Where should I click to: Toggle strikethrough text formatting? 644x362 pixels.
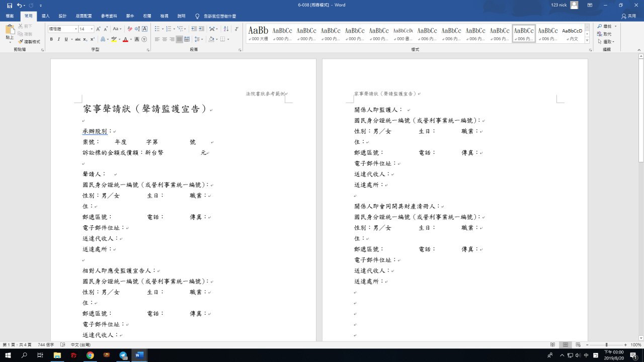(77, 39)
